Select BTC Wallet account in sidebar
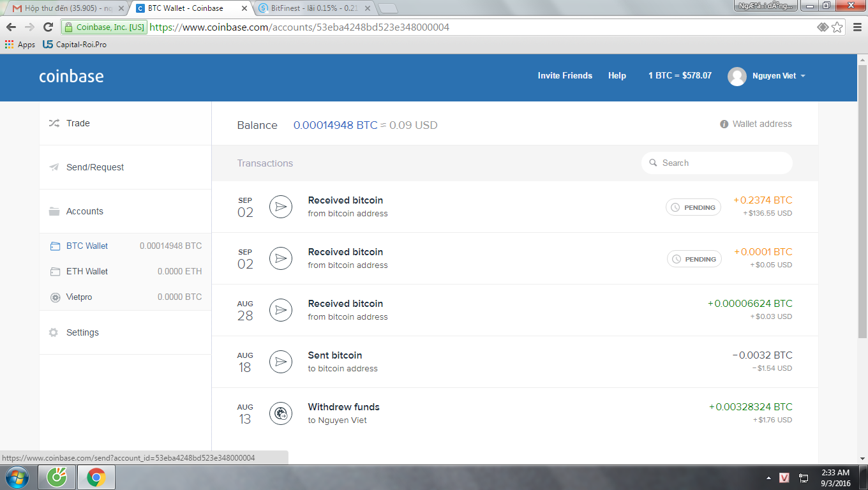The image size is (868, 490). coord(125,246)
